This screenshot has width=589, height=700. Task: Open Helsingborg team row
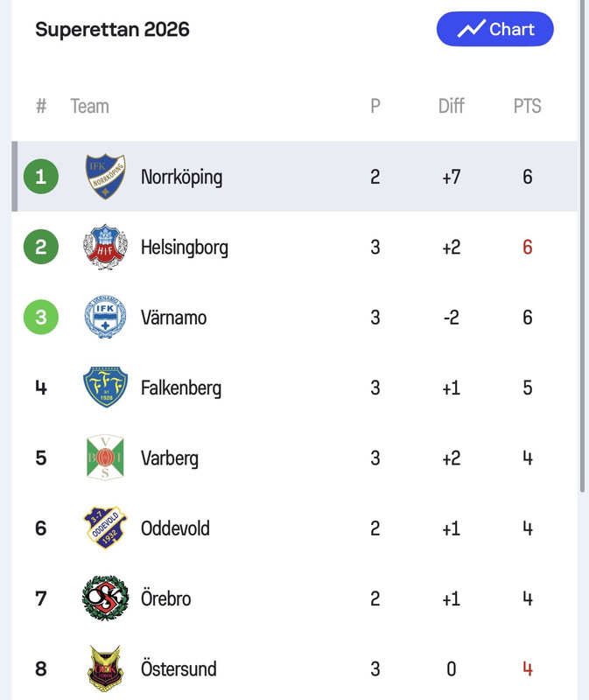(x=295, y=247)
